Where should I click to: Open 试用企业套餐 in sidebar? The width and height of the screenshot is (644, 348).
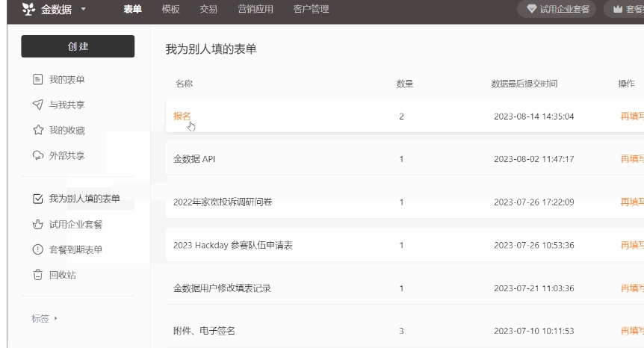click(75, 225)
